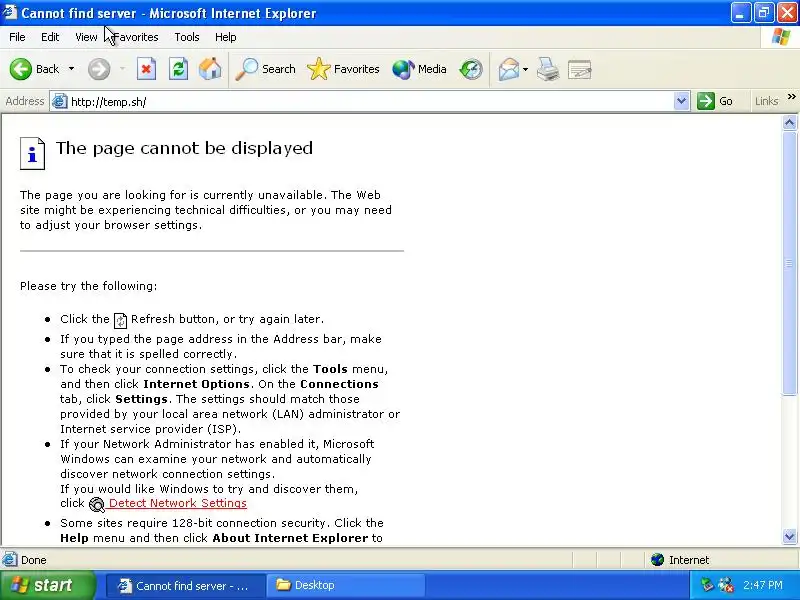Viewport: 800px width, 600px height.
Task: Open the Tools menu
Action: [187, 37]
